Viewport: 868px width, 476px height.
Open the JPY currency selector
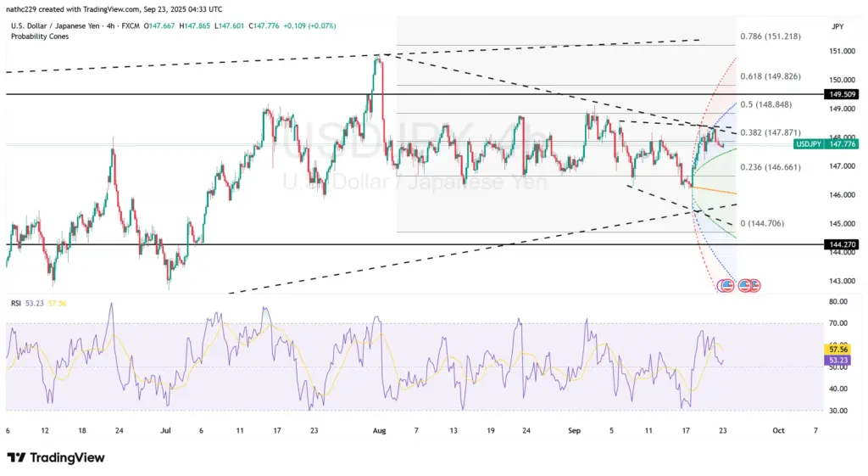tap(837, 27)
